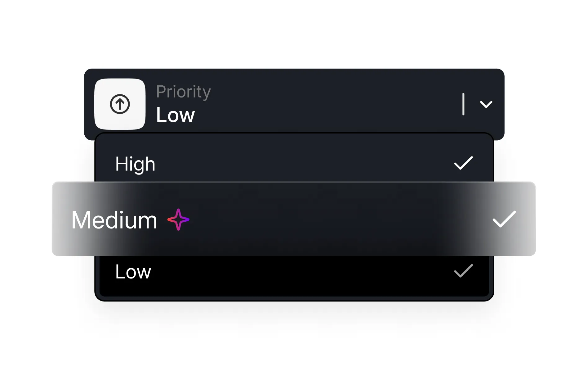Click the upward arrow priority icon
The image size is (588, 380).
120,104
